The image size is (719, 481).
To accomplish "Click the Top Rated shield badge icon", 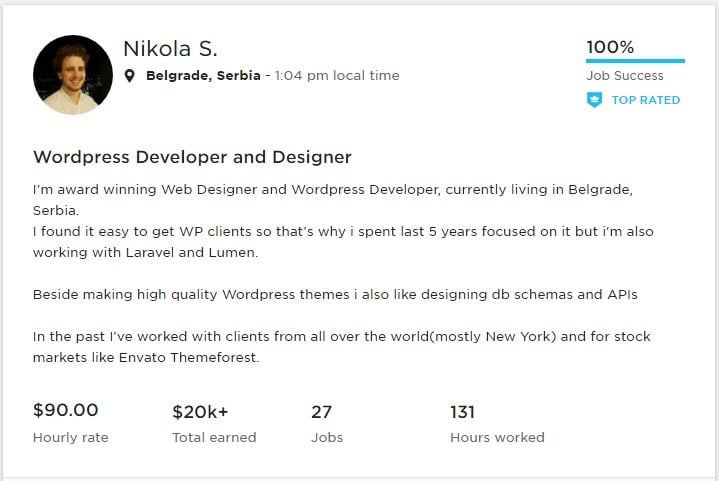I will [594, 100].
